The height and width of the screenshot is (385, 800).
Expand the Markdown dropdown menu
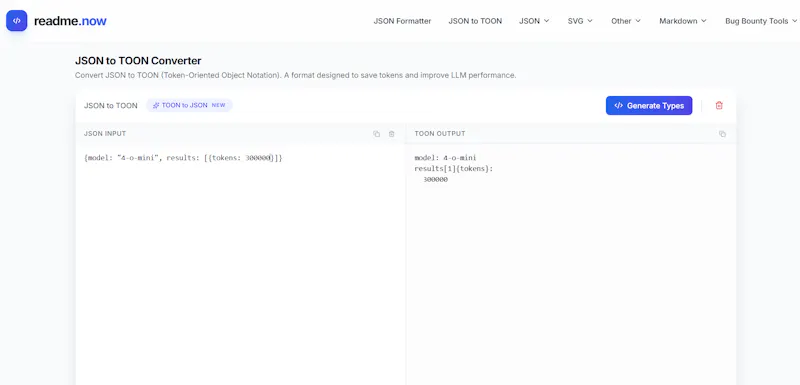pyautogui.click(x=683, y=21)
